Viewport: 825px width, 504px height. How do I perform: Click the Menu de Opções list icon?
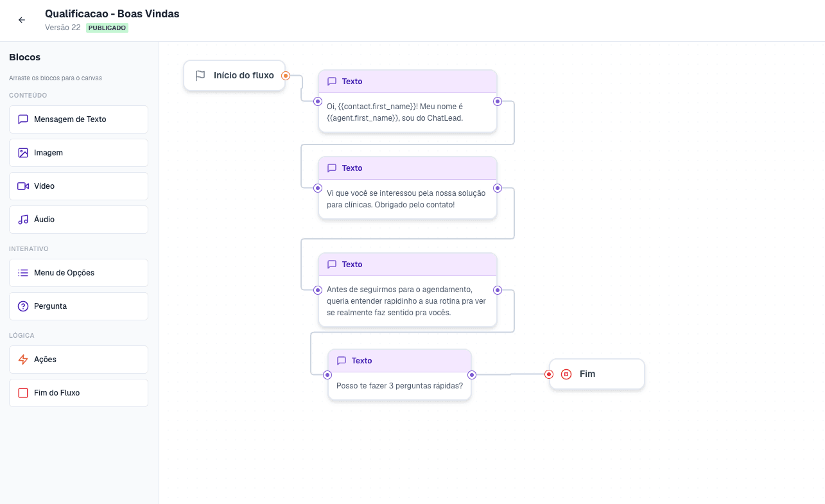pyautogui.click(x=23, y=273)
